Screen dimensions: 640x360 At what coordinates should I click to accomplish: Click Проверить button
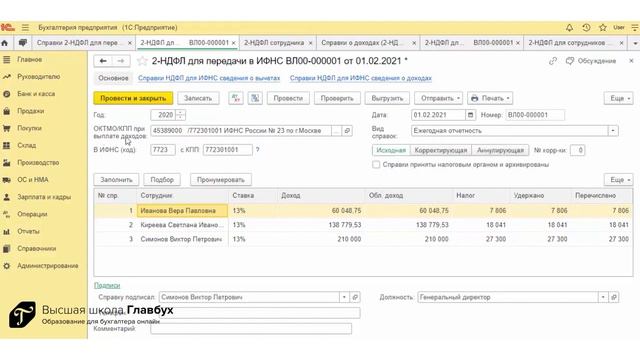[337, 98]
